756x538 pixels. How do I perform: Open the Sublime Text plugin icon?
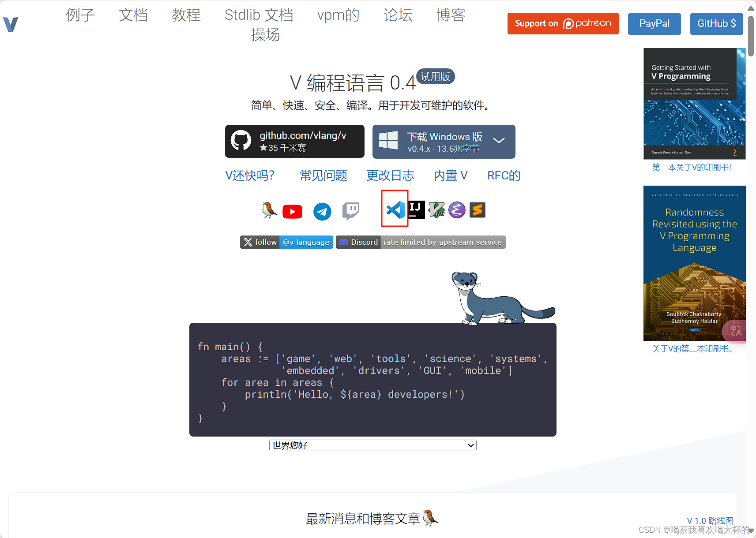[477, 209]
